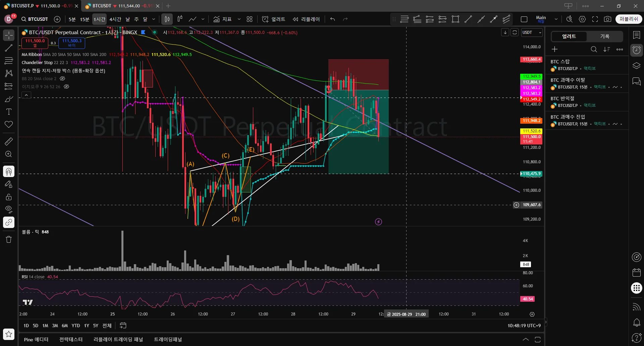Screen dimensions: 644x346
Task: Start bar 리플레이 mode
Action: click(x=306, y=19)
